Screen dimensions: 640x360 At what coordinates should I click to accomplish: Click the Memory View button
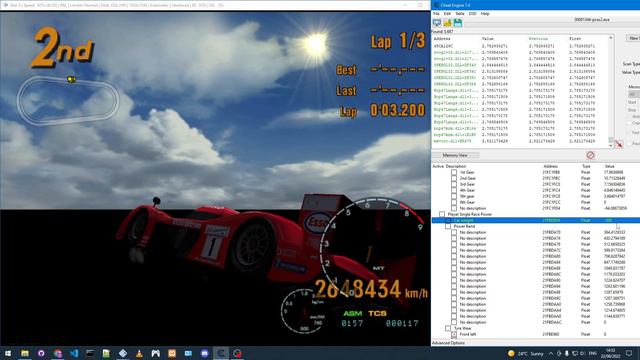pos(455,155)
